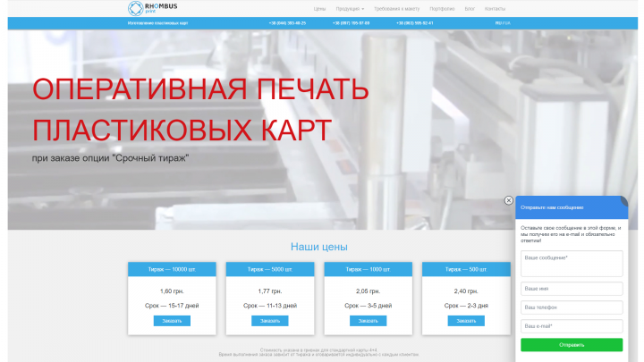The image size is (644, 362).
Task: Focus the Ваше сообщение text area
Action: [572, 264]
